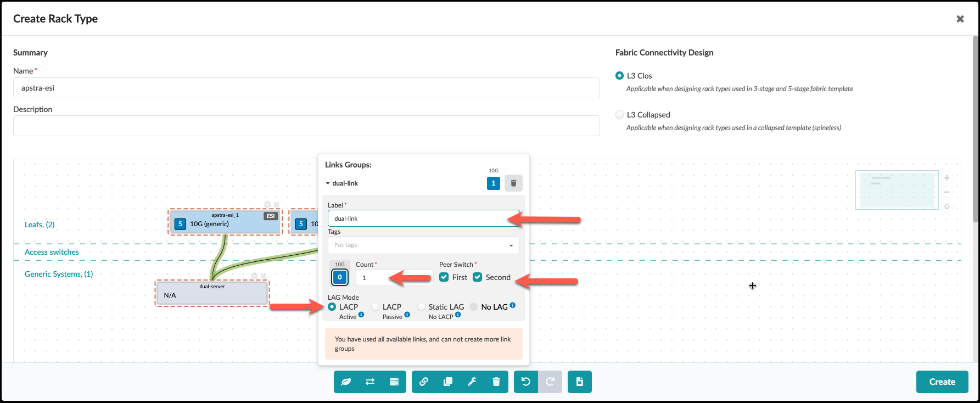Click the server stack toolbar icon
Image resolution: width=980 pixels, height=403 pixels.
(394, 382)
